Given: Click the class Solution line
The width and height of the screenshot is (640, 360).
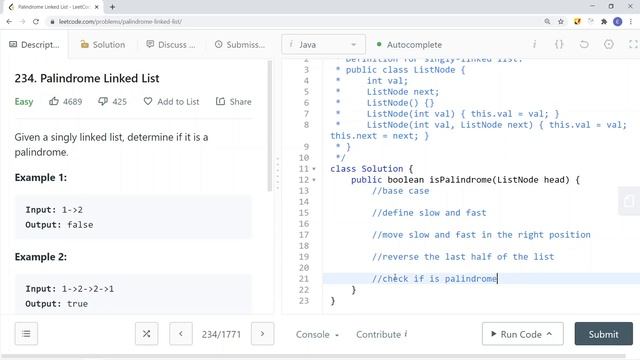Looking at the screenshot, I should point(371,169).
